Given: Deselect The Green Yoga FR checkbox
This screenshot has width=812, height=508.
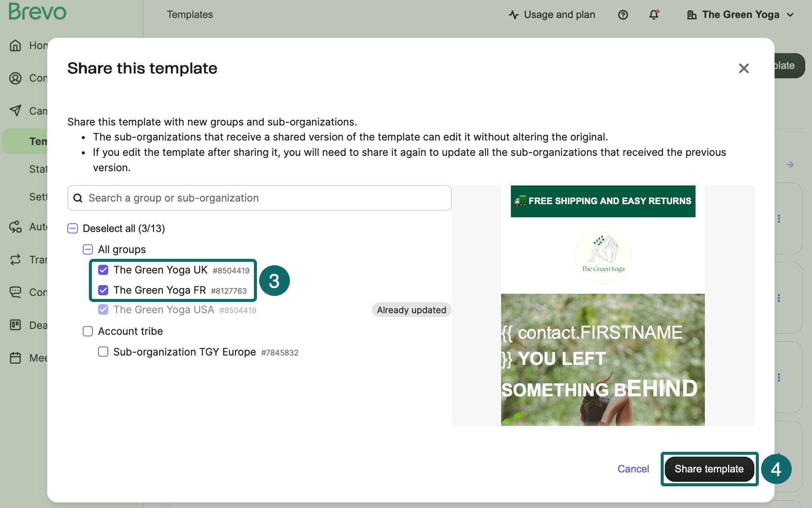Looking at the screenshot, I should 103,290.
